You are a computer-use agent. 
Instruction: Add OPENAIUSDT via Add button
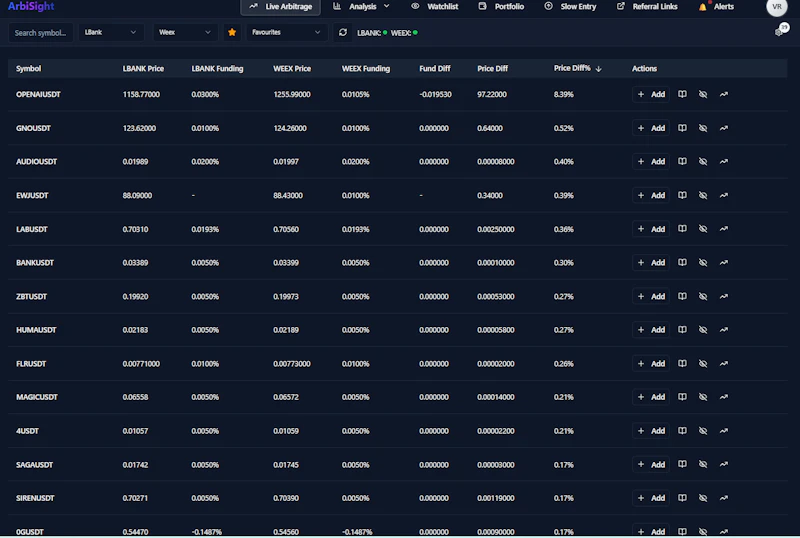[x=651, y=94]
